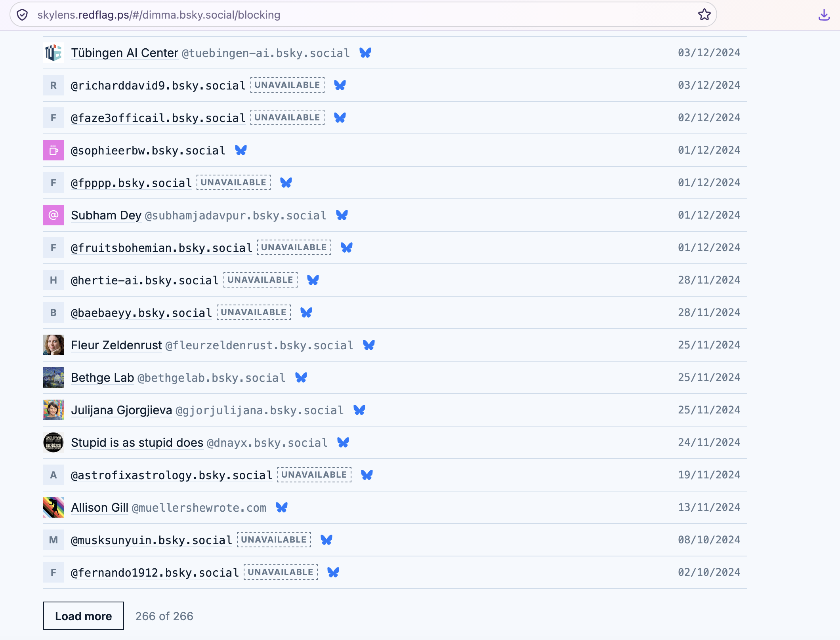Click butterfly icon in fpppp row
The height and width of the screenshot is (640, 840).
(x=286, y=183)
